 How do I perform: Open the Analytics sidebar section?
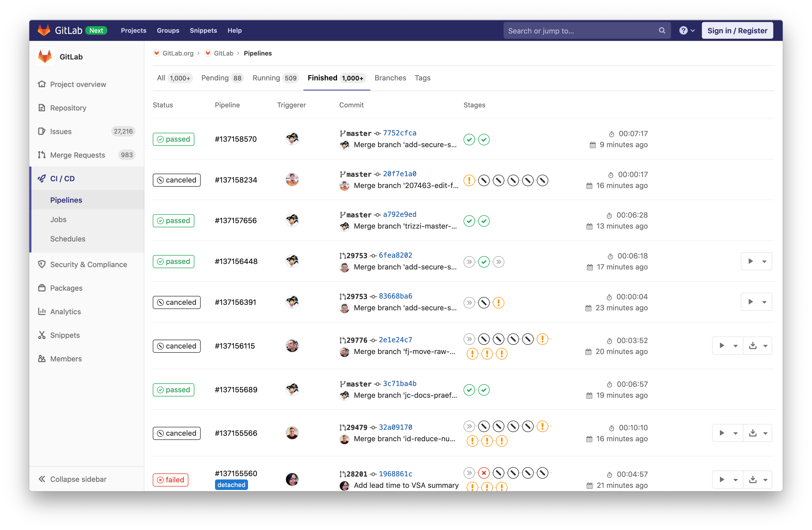(x=65, y=311)
